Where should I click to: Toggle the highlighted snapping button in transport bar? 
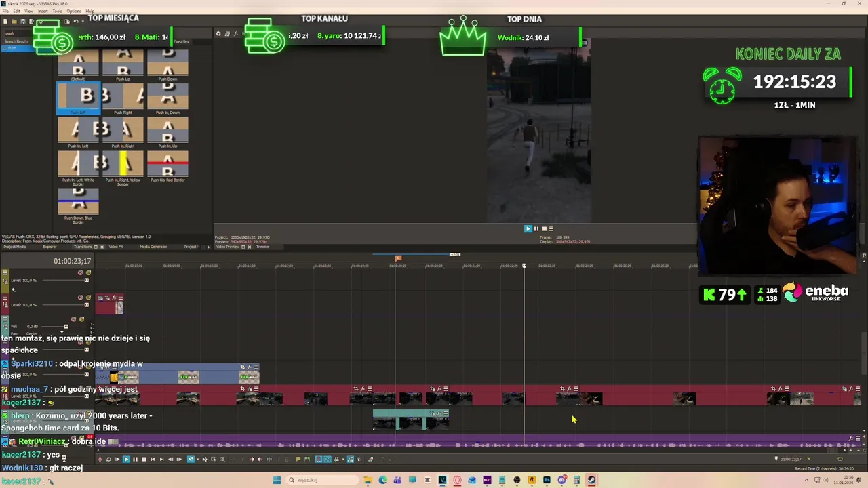coord(319,460)
